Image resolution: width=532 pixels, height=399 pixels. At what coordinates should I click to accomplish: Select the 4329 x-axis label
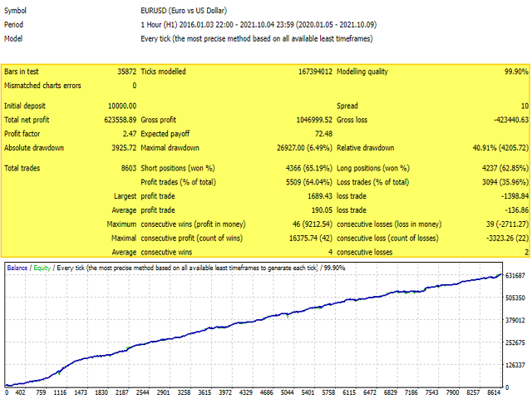246,392
